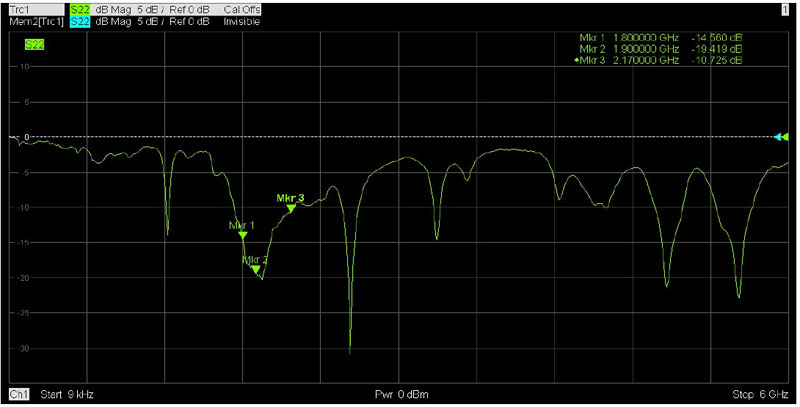
Task: Click the Mkr 1 1.800000 GHz readout line
Action: tap(660, 38)
